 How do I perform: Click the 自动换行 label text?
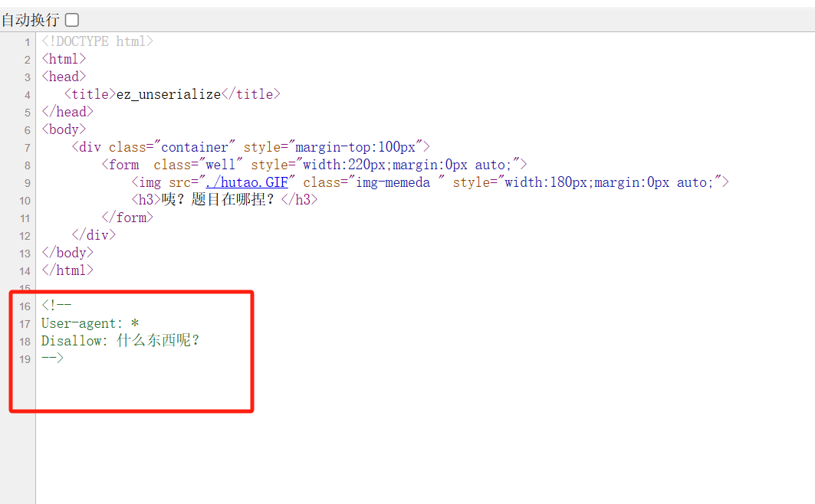point(31,20)
